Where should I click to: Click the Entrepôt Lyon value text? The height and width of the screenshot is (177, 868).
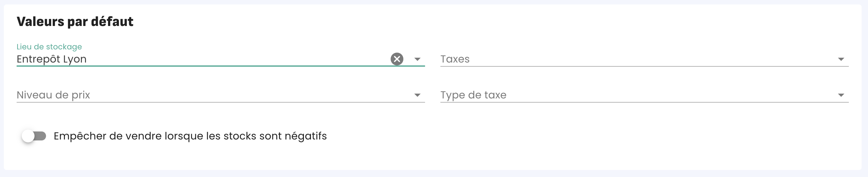pyautogui.click(x=51, y=59)
